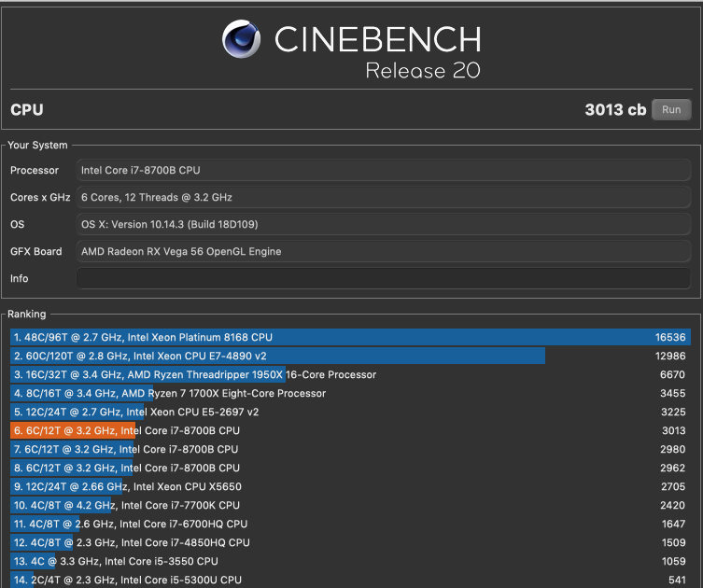
Task: Select rank 2 Xeon E7-4890 v2 entry
Action: click(x=351, y=356)
